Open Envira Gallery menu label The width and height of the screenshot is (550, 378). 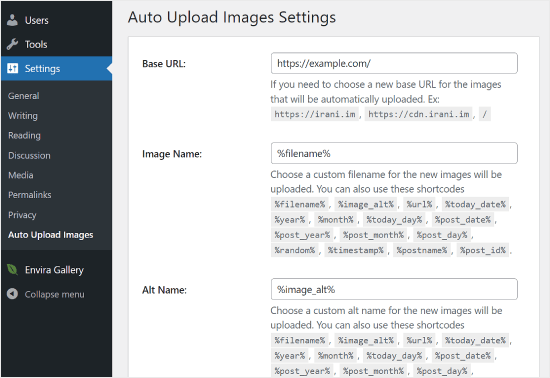click(x=54, y=270)
